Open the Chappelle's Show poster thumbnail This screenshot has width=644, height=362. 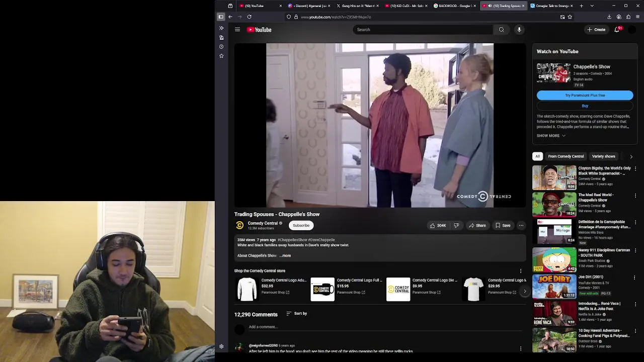[553, 73]
